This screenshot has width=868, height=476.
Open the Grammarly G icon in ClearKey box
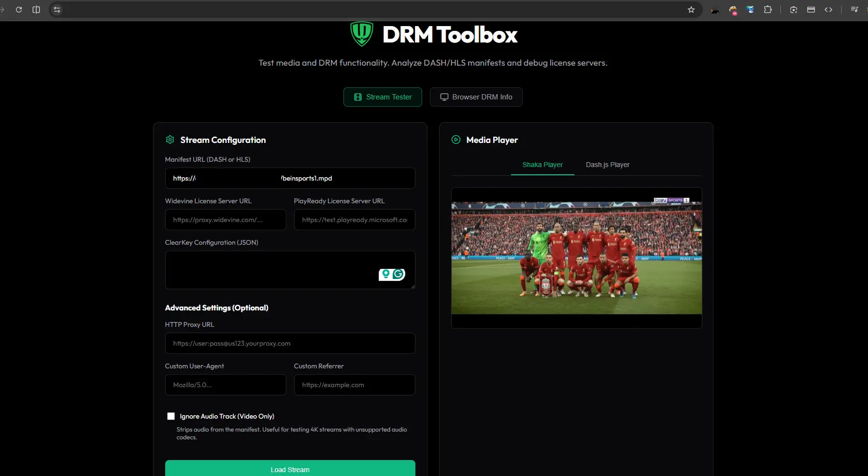pyautogui.click(x=398, y=274)
